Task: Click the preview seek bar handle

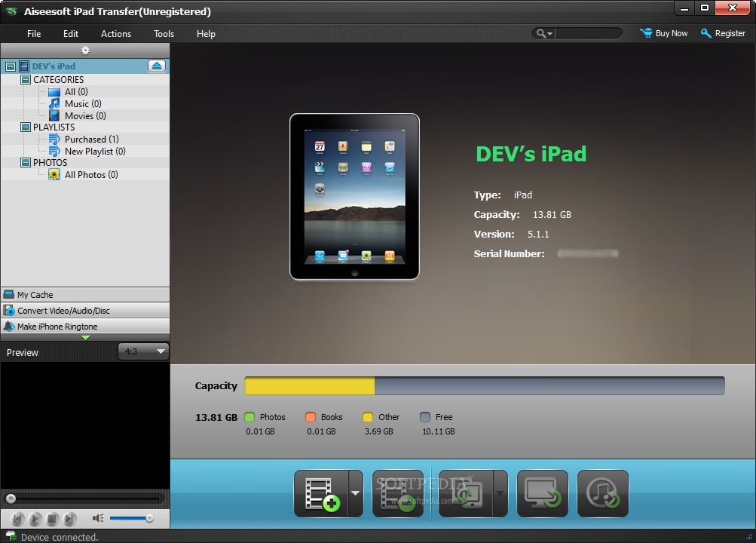Action: 11,499
